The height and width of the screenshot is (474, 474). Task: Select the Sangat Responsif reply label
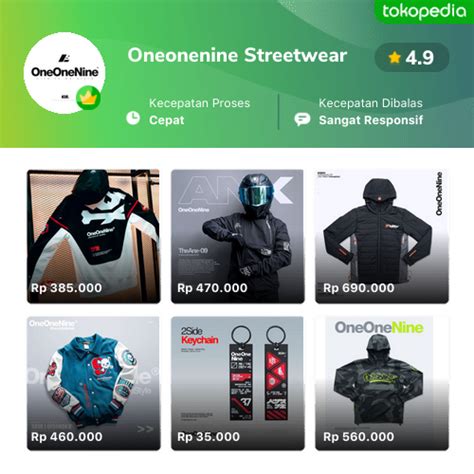(371, 120)
